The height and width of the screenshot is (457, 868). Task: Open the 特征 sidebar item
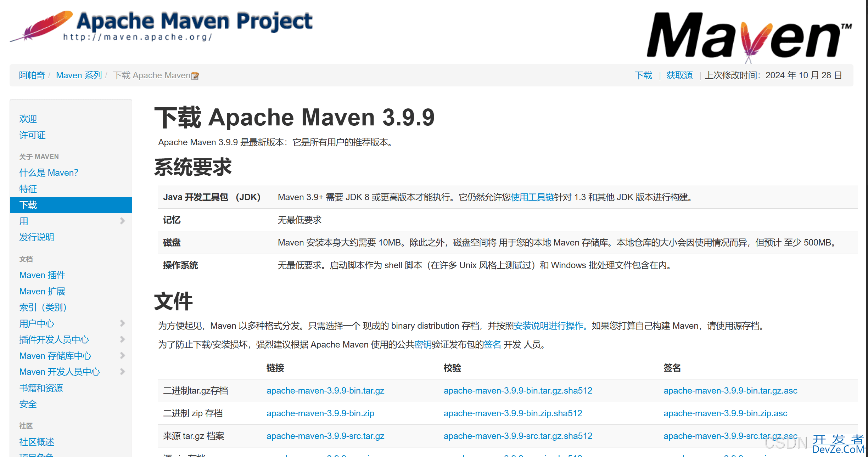tap(28, 189)
